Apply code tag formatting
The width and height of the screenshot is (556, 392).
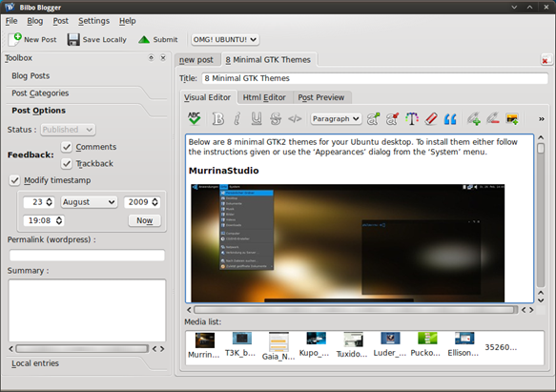295,119
